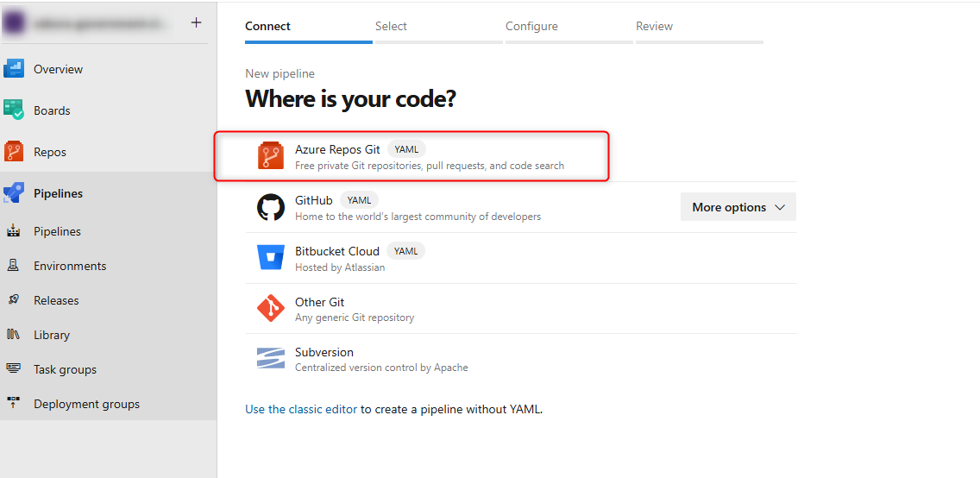Click 'Hosted by Atlassian' description
This screenshot has width=980, height=478.
click(x=340, y=267)
